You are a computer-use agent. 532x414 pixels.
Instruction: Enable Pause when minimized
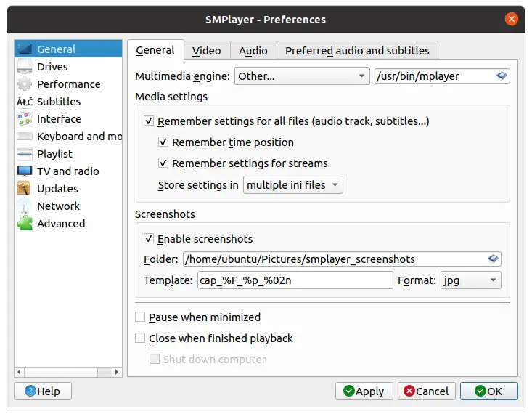tap(140, 317)
